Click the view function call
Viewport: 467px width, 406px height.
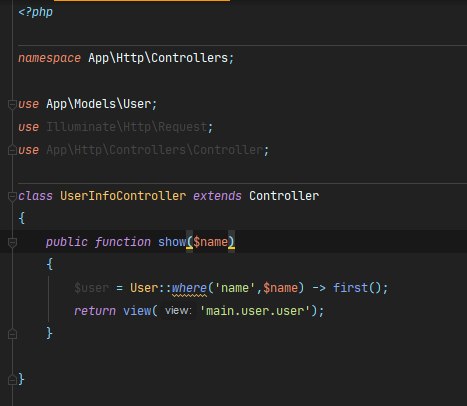click(137, 311)
